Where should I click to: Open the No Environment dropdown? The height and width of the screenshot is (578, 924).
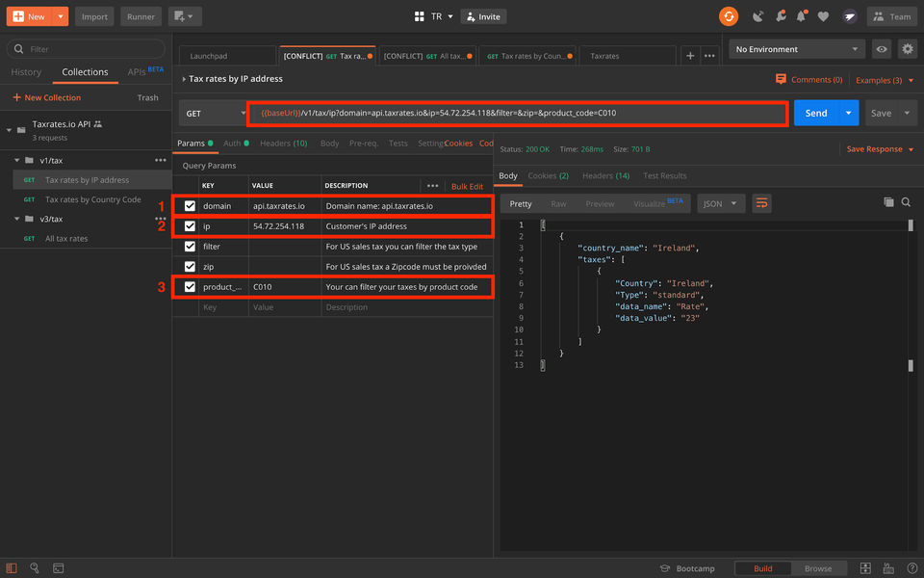(797, 49)
